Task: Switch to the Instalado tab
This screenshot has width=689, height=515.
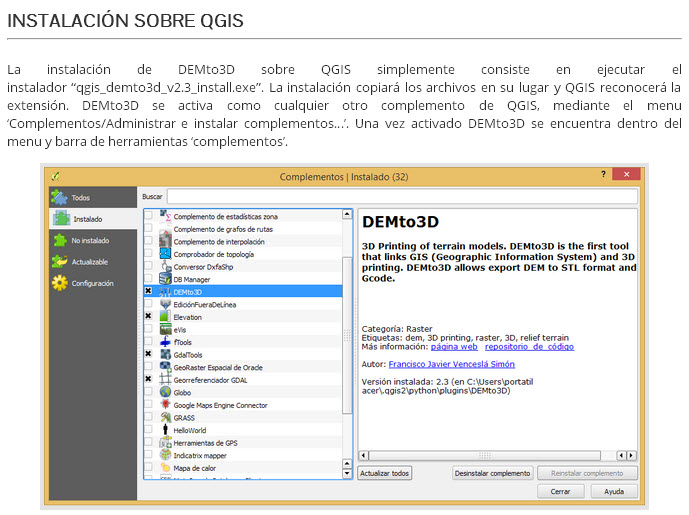Action: point(93,219)
